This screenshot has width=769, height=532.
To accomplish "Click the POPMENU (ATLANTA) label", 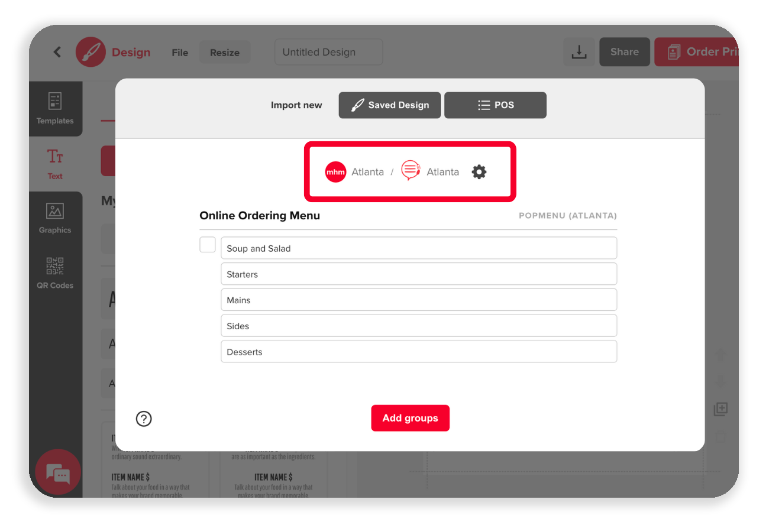I will pos(568,216).
